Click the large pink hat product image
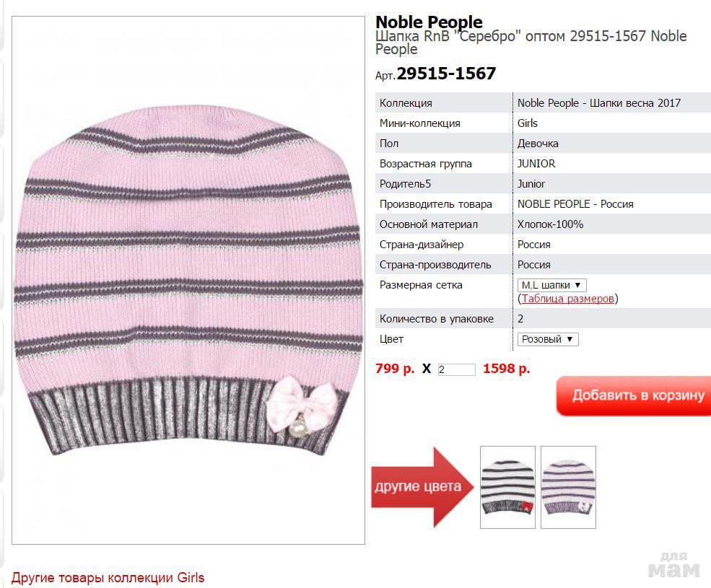The width and height of the screenshot is (711, 588). coord(188,280)
